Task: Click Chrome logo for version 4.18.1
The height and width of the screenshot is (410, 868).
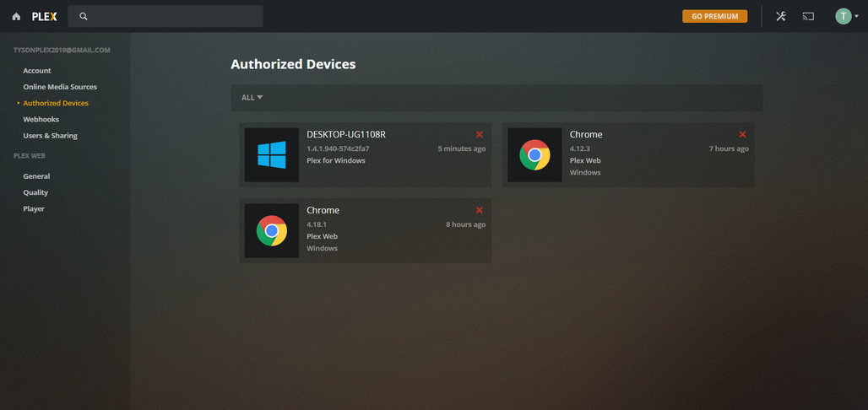Action: tap(272, 230)
